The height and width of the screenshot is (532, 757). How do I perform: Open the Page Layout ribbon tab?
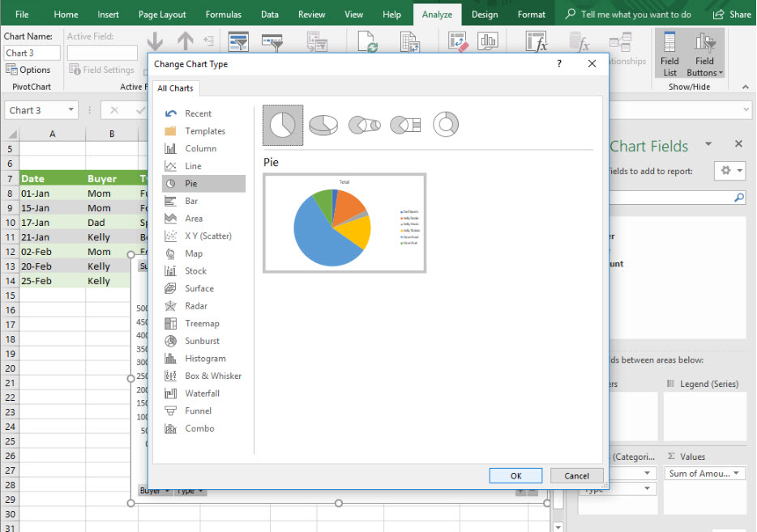(x=162, y=15)
